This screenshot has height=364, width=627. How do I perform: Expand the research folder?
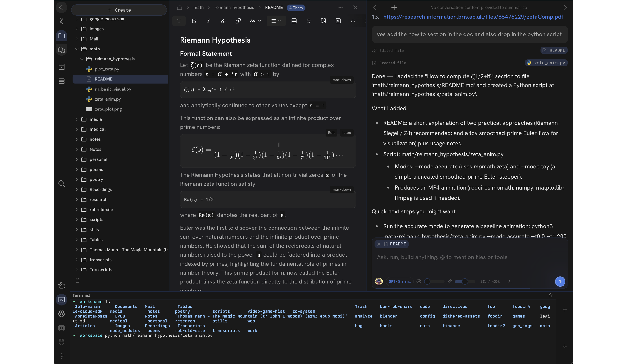(77, 200)
